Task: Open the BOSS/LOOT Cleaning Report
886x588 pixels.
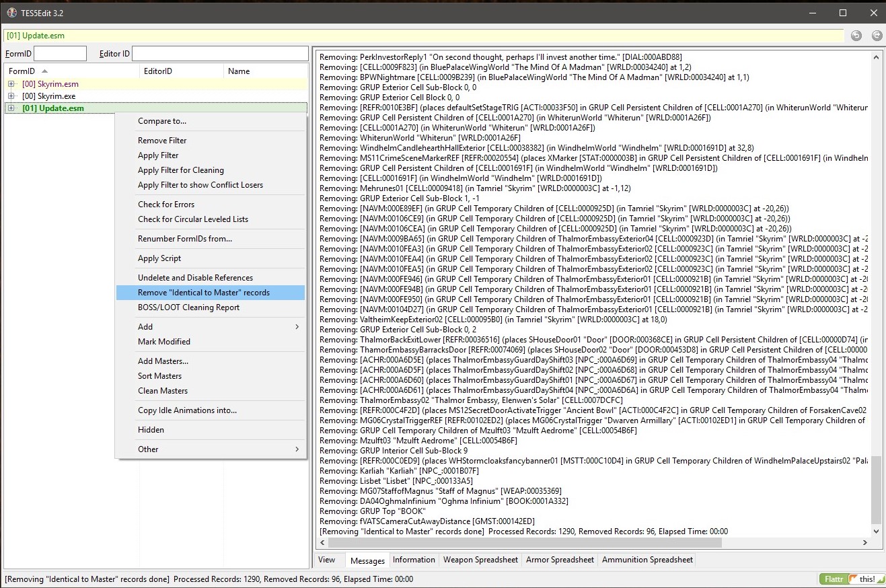Action: click(x=211, y=307)
